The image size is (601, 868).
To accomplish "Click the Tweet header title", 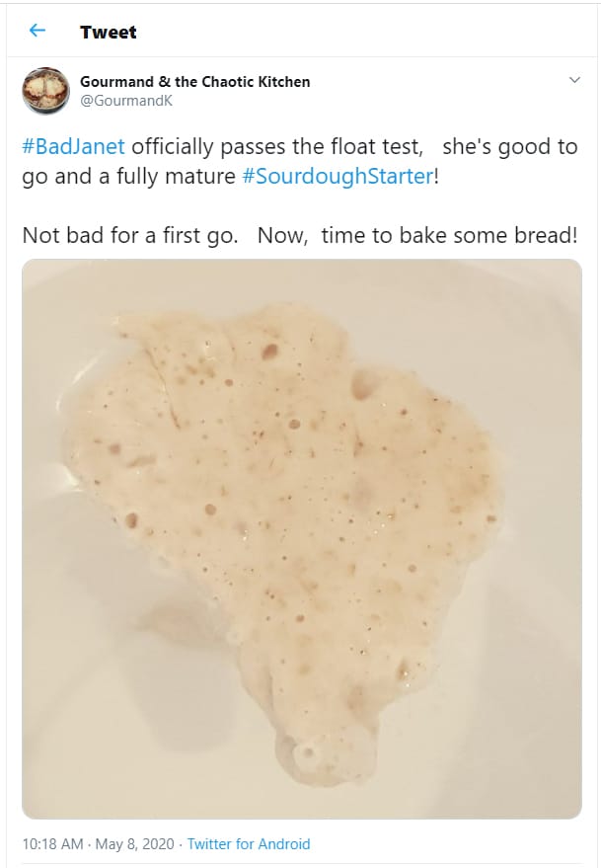I will 108,33.
